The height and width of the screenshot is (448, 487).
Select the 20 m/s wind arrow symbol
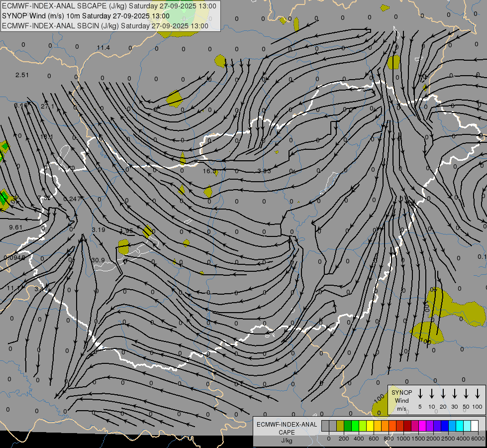click(443, 394)
